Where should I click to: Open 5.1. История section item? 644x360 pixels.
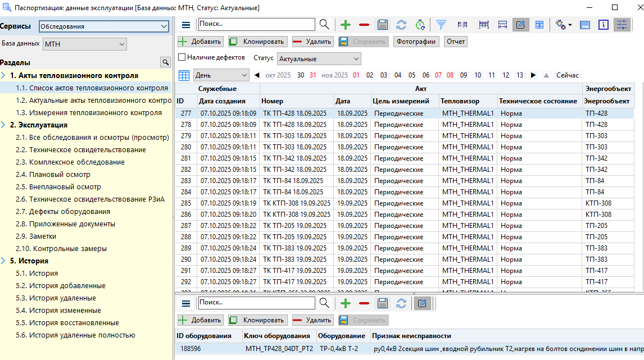click(x=37, y=274)
